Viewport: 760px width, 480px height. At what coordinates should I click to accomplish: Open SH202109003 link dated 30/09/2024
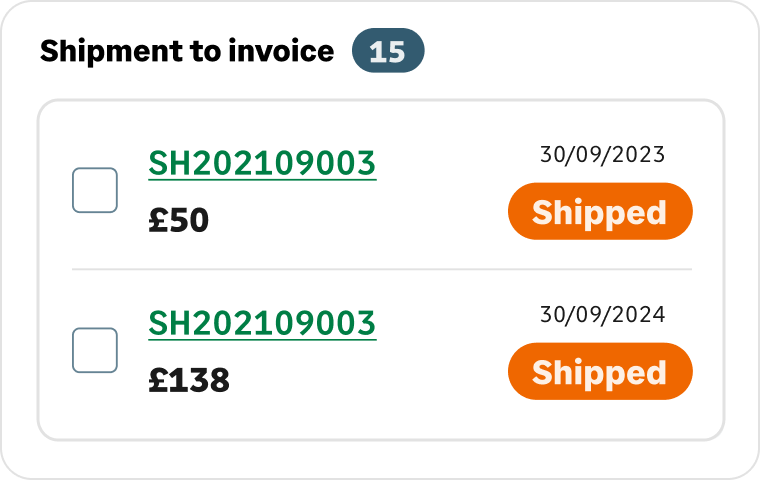pos(262,323)
